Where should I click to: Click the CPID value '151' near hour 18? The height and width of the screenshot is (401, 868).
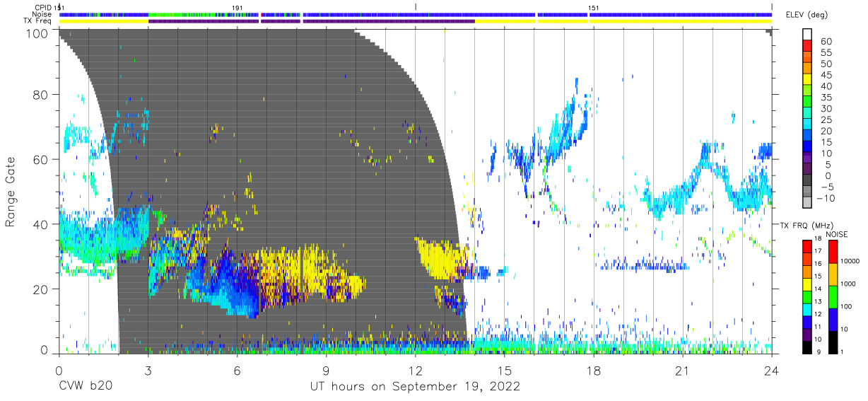594,8
